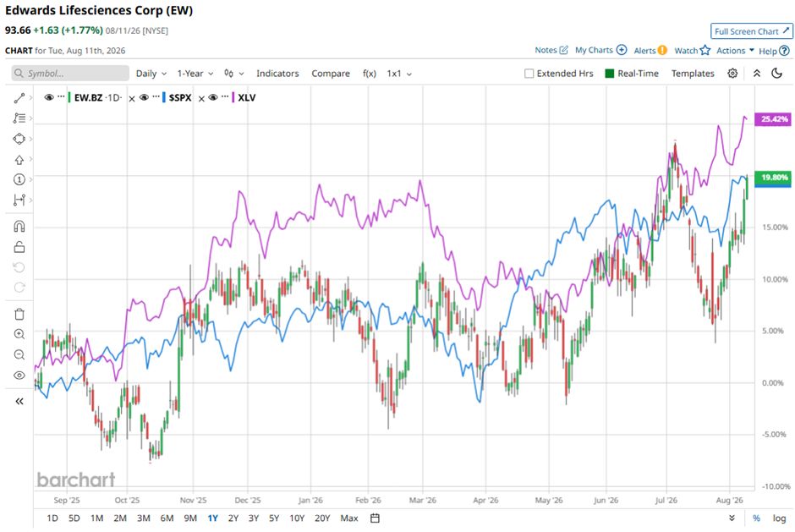This screenshot has width=795, height=532.
Task: Collapse the header with double-up arrows
Action: (756, 74)
